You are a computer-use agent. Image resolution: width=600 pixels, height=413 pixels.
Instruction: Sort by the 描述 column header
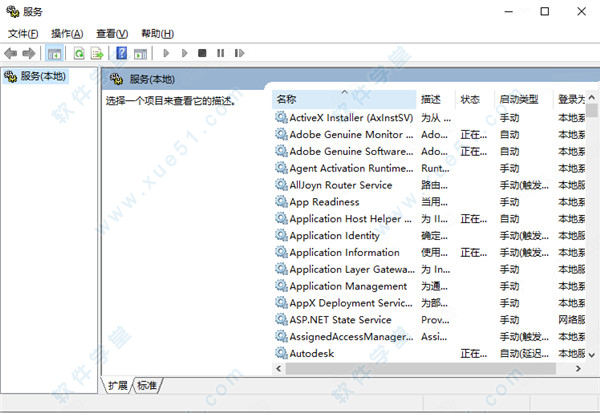[x=436, y=100]
